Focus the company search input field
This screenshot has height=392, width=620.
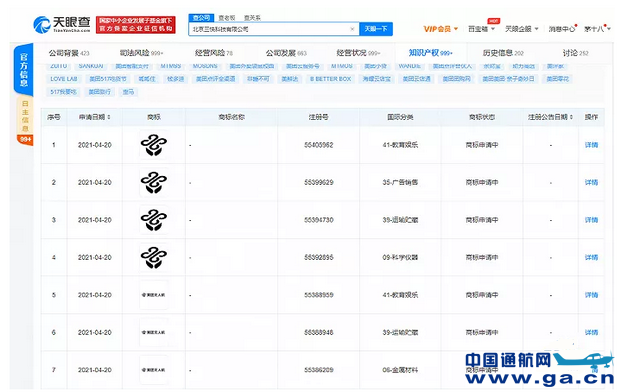270,29
